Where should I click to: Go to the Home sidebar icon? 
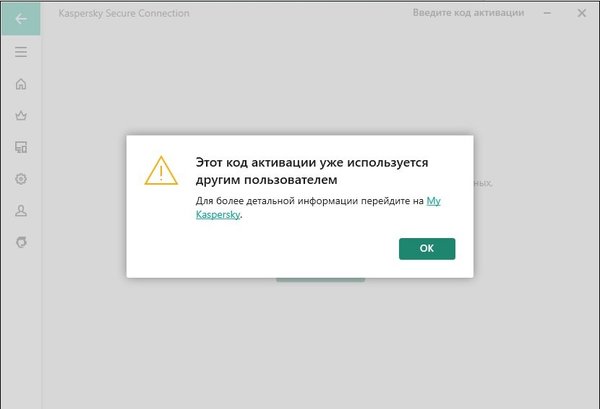coord(21,84)
